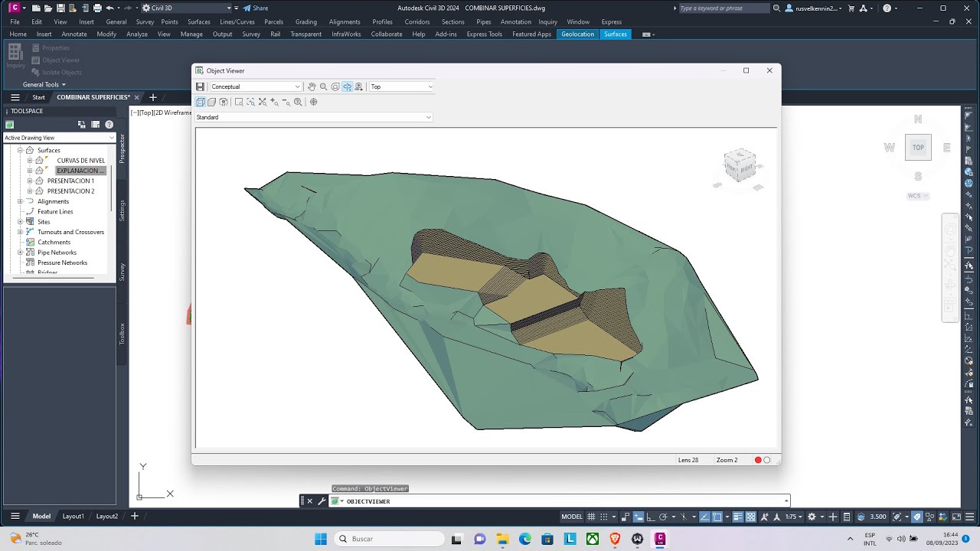Open the Top view direction dropdown
The width and height of the screenshot is (980, 551).
pyautogui.click(x=402, y=86)
